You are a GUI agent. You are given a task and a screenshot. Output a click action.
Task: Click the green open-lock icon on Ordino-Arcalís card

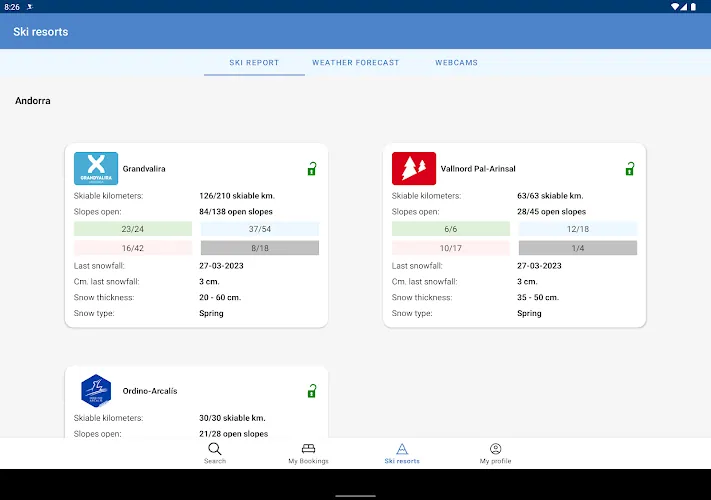pyautogui.click(x=312, y=391)
